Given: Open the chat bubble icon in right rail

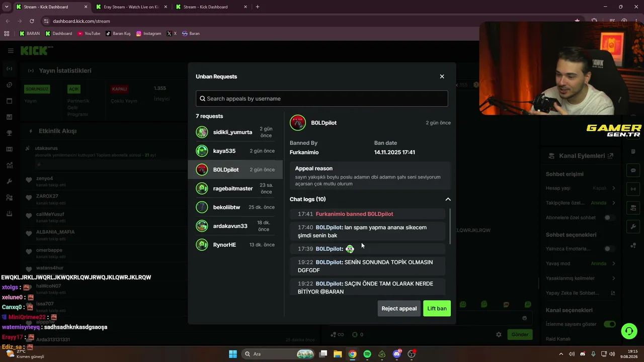Looking at the screenshot, I should pyautogui.click(x=633, y=170).
